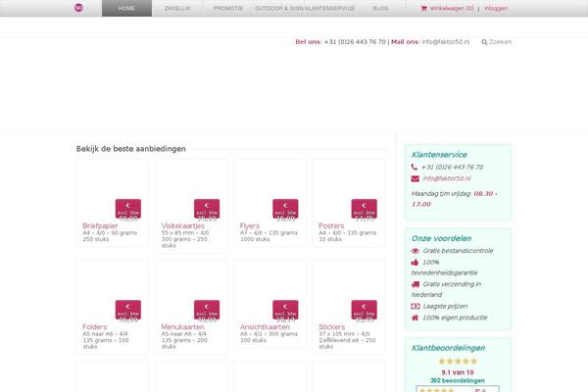Click the five-star rating under Klantbeoordelingen

(458, 362)
